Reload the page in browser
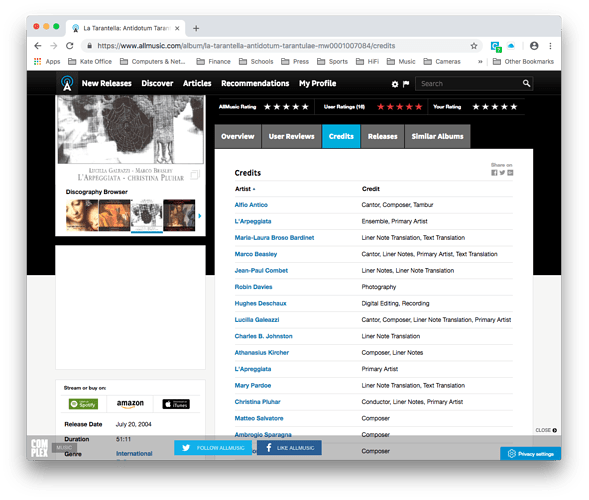 pos(69,46)
